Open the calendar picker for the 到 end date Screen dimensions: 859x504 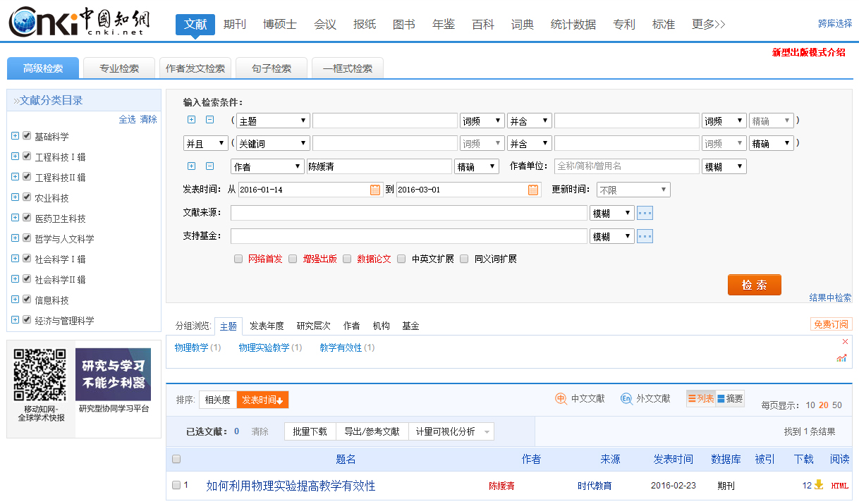533,189
